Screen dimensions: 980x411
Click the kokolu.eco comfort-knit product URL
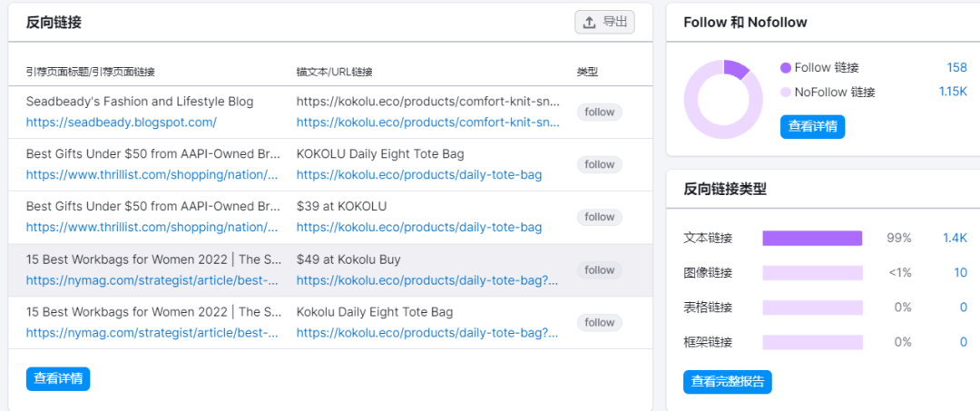pos(427,122)
